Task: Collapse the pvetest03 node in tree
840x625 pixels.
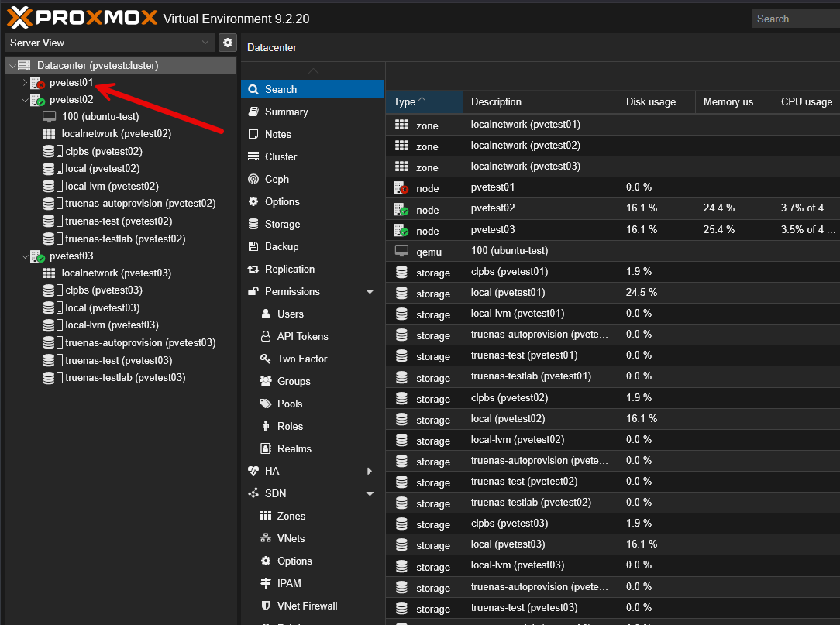Action: click(x=25, y=256)
